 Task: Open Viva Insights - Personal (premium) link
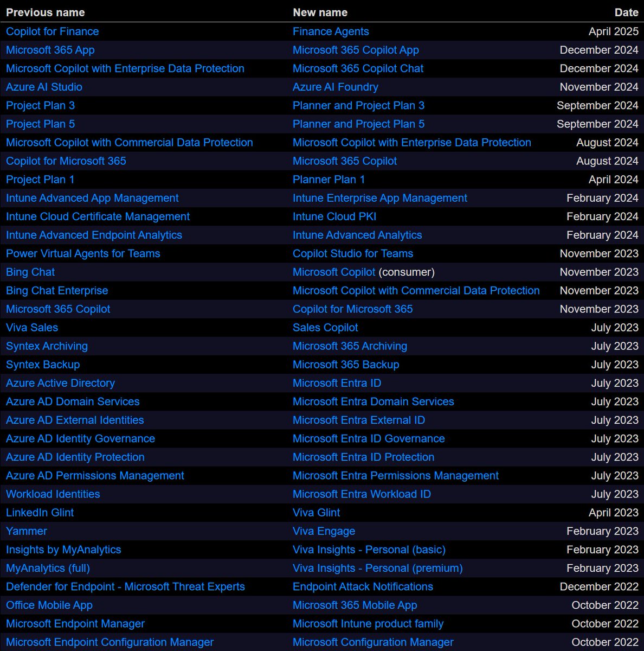coord(378,568)
